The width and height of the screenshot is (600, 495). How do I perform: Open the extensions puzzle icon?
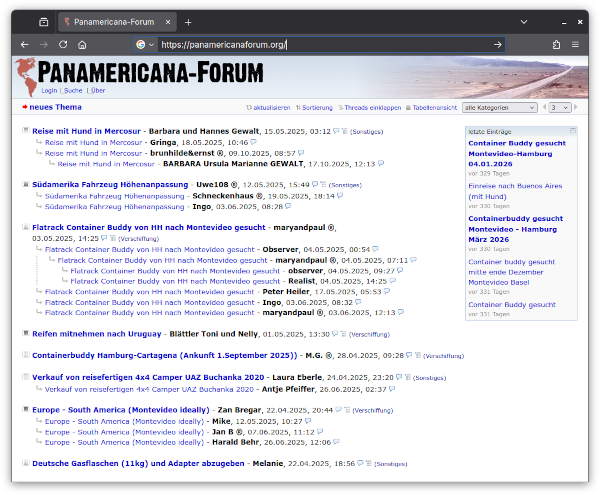pyautogui.click(x=556, y=45)
